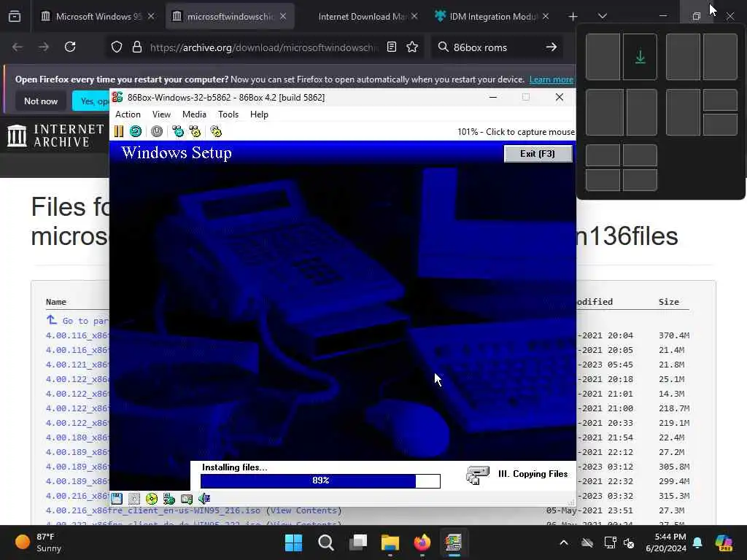Click the 89% installing files progress bar
Image resolution: width=747 pixels, height=560 pixels.
coord(321,481)
